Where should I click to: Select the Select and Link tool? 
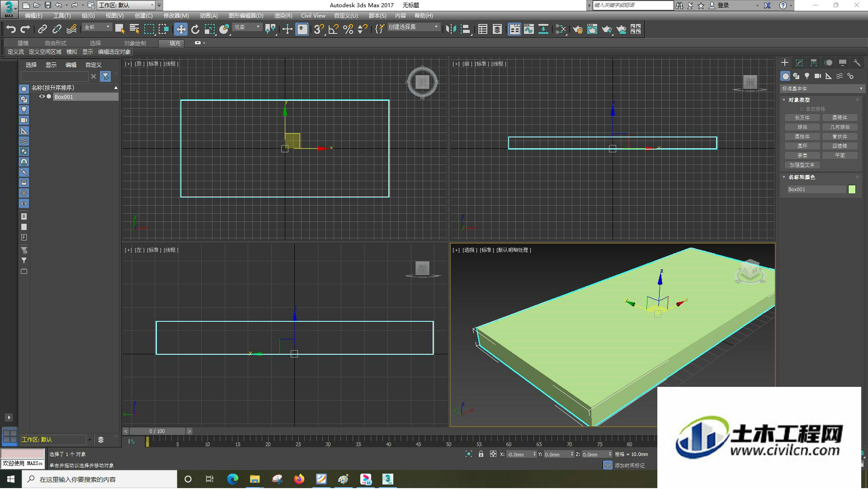(42, 29)
